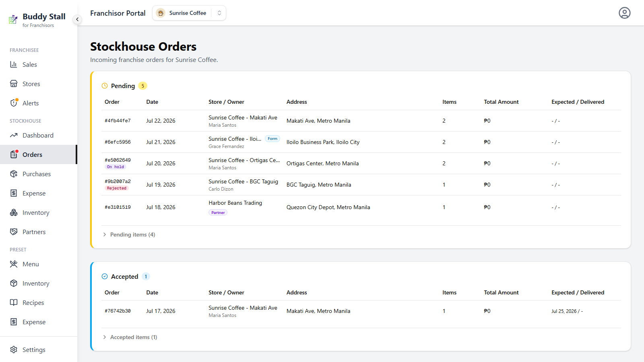Image resolution: width=644 pixels, height=362 pixels.
Task: Click the Pending clock icon
Action: pos(105,86)
